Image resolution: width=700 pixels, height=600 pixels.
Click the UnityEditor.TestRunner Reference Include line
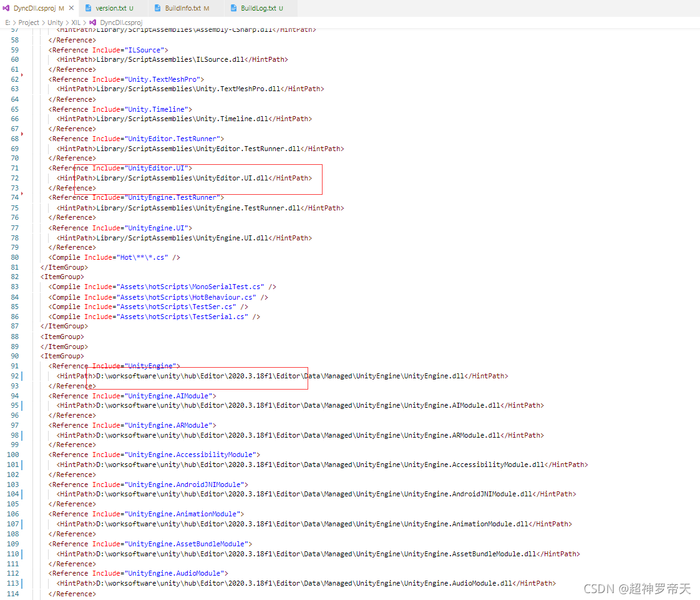pos(136,139)
